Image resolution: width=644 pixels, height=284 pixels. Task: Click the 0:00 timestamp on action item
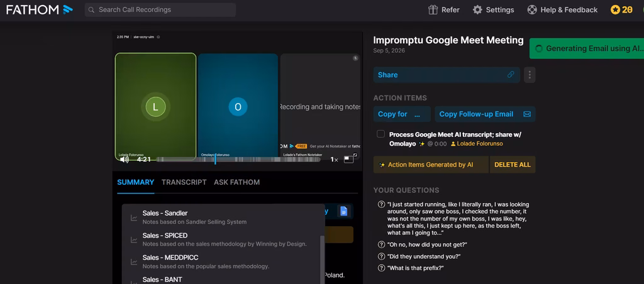coord(436,144)
